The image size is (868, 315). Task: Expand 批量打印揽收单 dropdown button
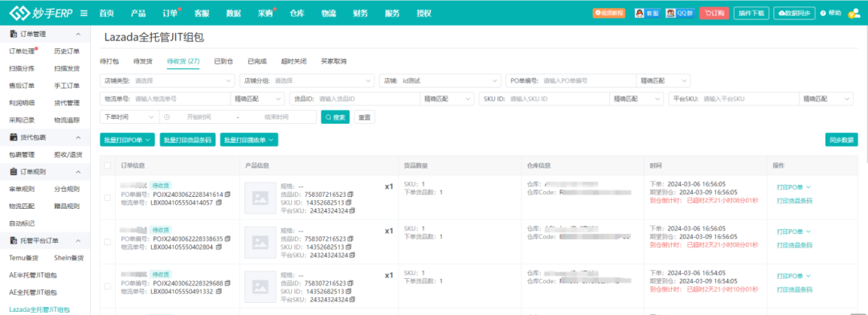click(x=248, y=140)
